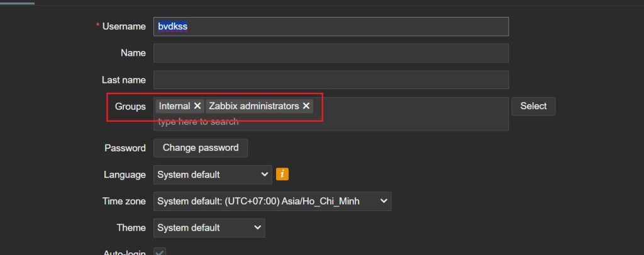Click the orange language info icon
644x255 pixels.
[x=282, y=174]
